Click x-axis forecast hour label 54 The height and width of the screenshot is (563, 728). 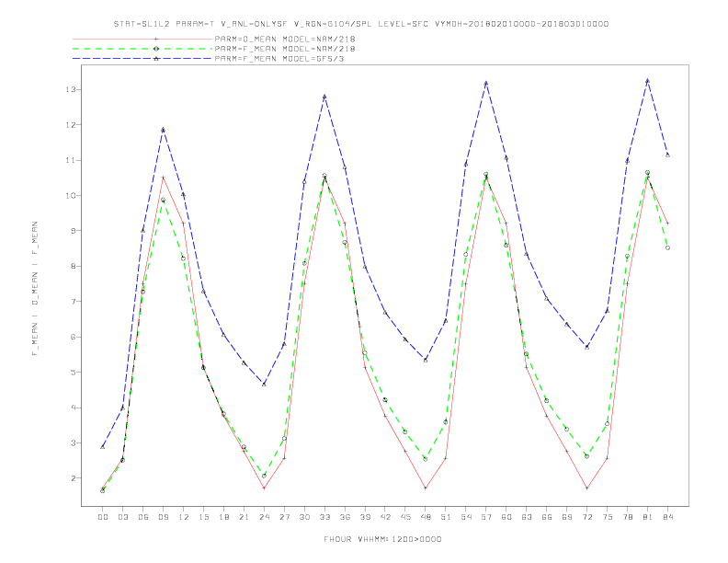click(466, 517)
